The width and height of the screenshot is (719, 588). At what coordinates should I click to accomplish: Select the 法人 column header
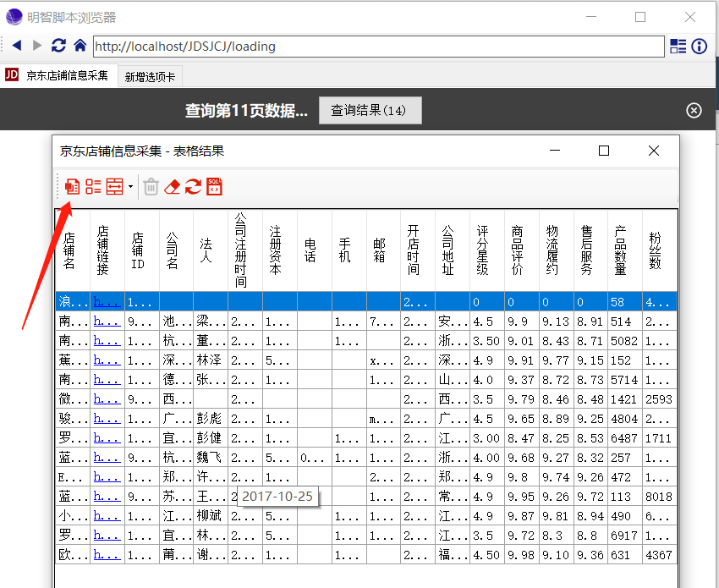coord(211,250)
